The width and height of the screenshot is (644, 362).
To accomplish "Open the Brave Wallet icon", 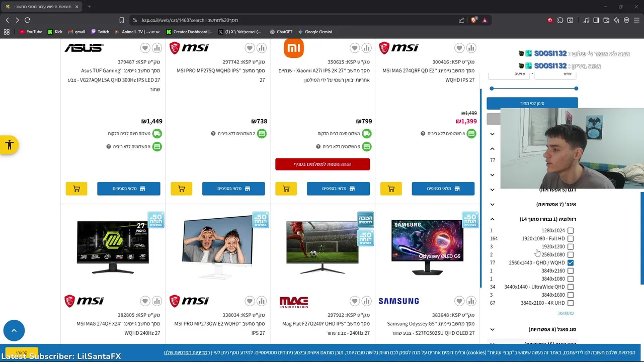I will coord(606,20).
